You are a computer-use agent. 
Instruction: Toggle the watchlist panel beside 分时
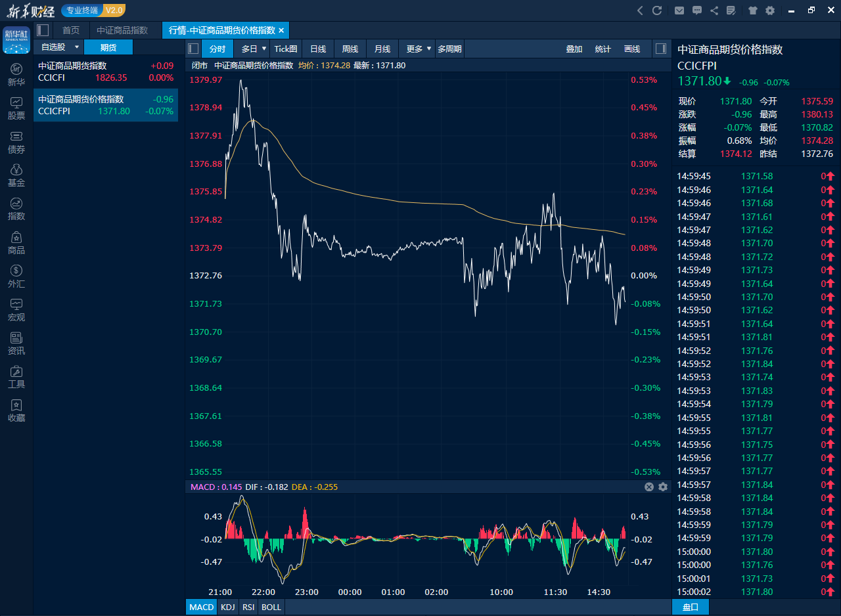point(193,49)
